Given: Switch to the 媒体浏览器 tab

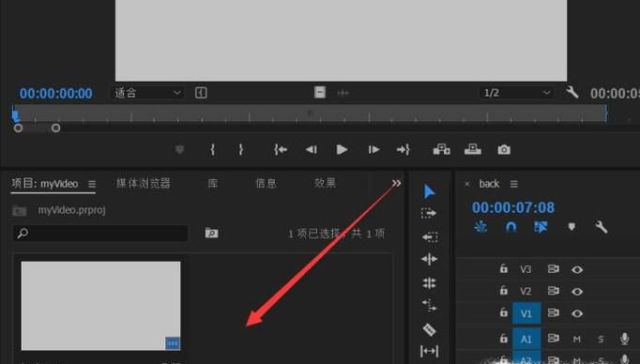Looking at the screenshot, I should [144, 183].
